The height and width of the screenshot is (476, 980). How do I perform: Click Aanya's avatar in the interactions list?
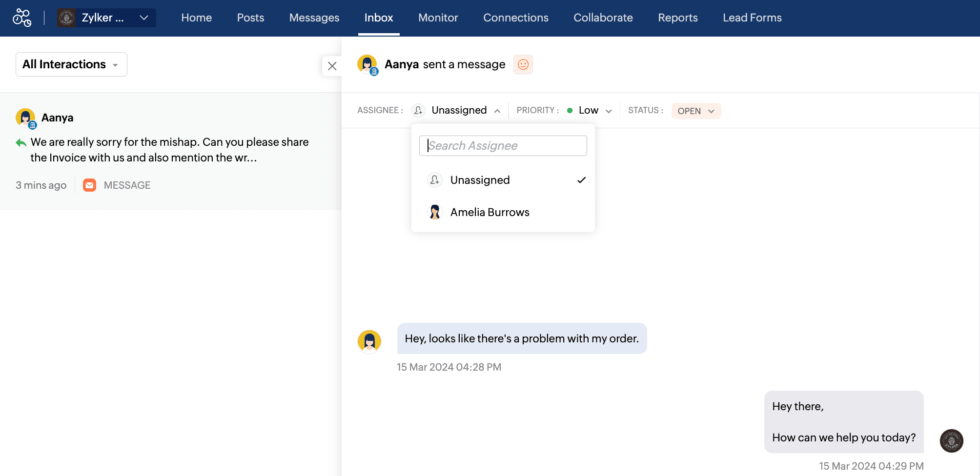coord(26,118)
